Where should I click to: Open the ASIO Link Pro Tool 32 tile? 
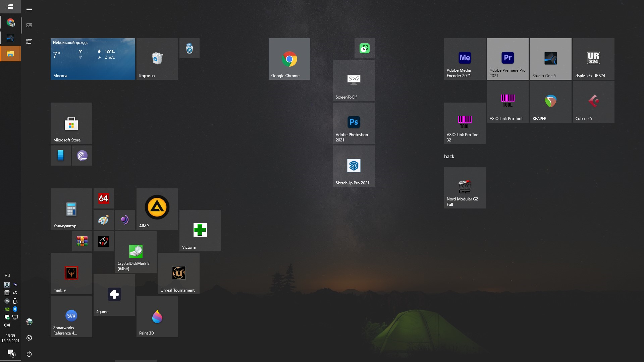[465, 123]
